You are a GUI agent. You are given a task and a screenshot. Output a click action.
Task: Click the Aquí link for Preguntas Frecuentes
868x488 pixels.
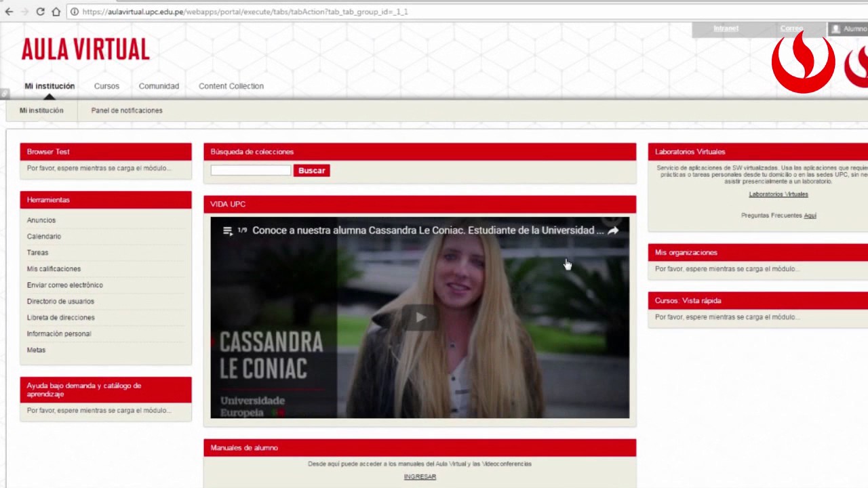pos(810,216)
